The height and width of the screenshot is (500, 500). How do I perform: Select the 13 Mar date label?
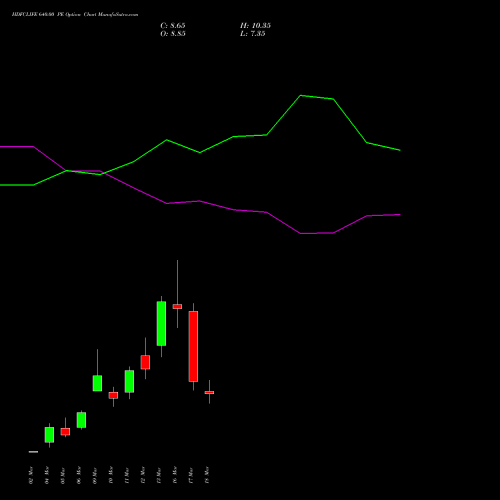pyautogui.click(x=159, y=475)
